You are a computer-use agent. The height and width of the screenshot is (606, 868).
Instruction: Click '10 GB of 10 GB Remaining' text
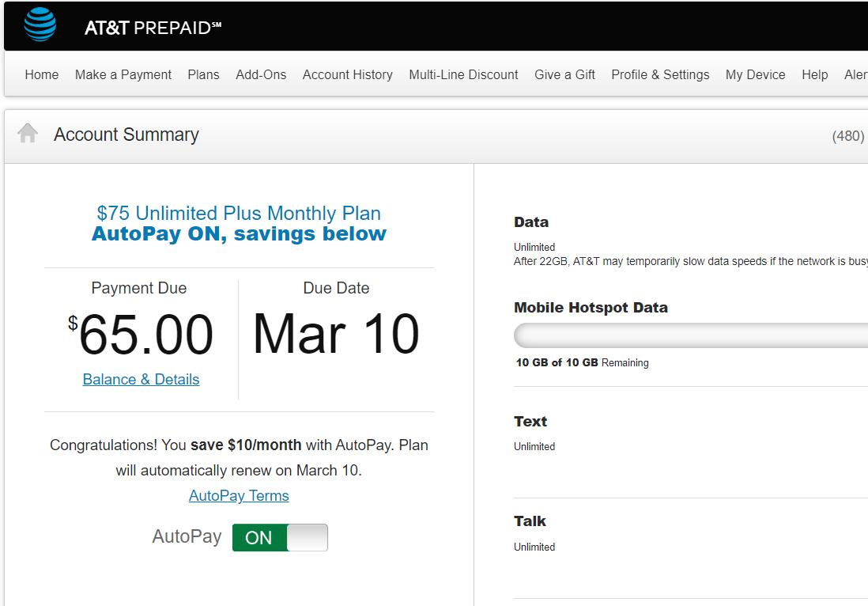click(x=582, y=363)
